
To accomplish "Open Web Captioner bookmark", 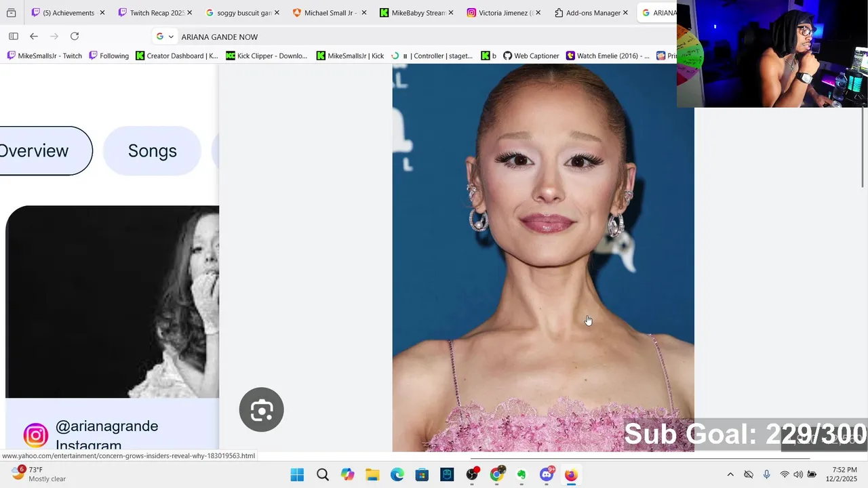I will tap(531, 56).
